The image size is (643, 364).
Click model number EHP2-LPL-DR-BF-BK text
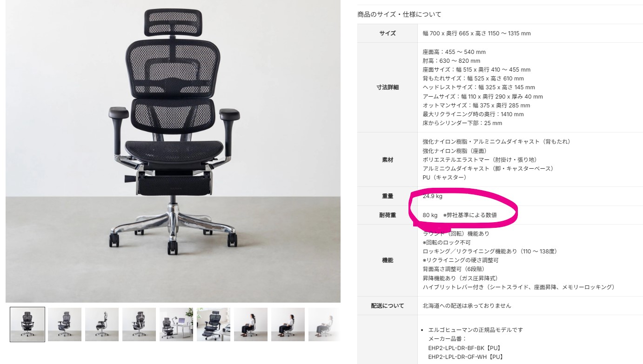tap(459, 348)
